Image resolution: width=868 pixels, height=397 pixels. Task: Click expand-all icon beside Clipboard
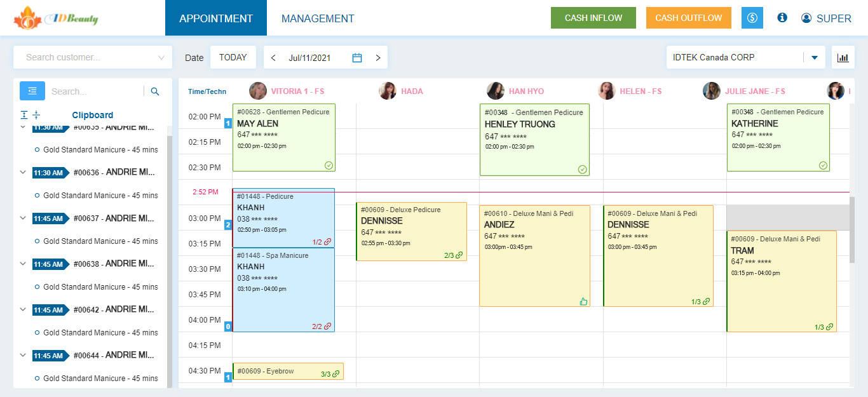click(x=24, y=115)
